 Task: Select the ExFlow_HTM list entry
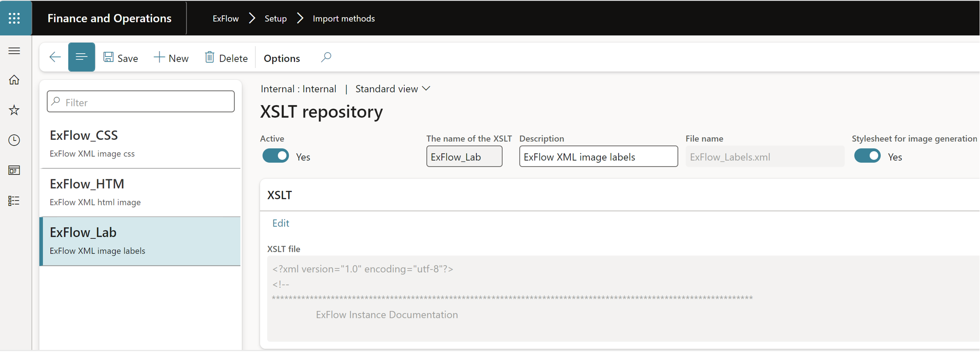point(140,192)
